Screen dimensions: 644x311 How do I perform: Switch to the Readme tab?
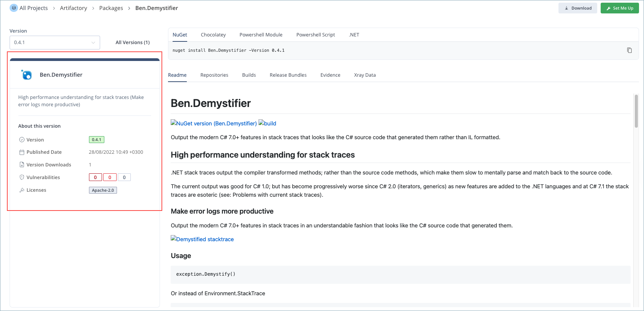tap(177, 75)
